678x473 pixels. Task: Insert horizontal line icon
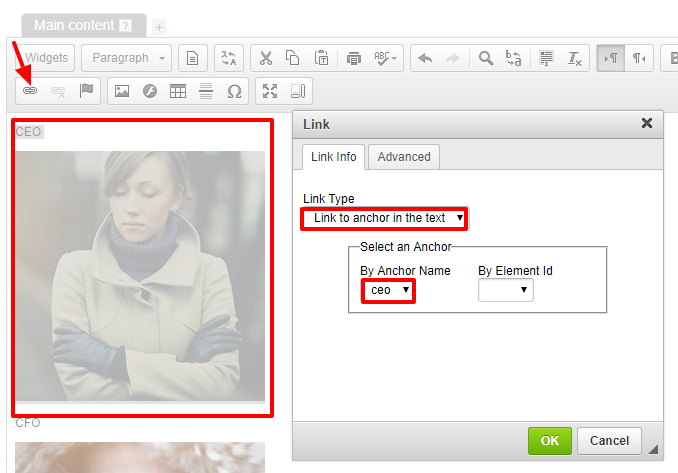(x=206, y=91)
